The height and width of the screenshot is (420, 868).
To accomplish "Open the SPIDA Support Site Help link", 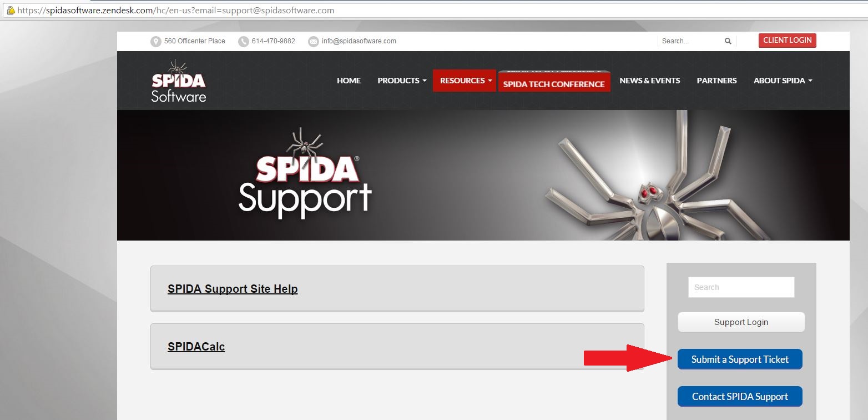I will (x=233, y=289).
